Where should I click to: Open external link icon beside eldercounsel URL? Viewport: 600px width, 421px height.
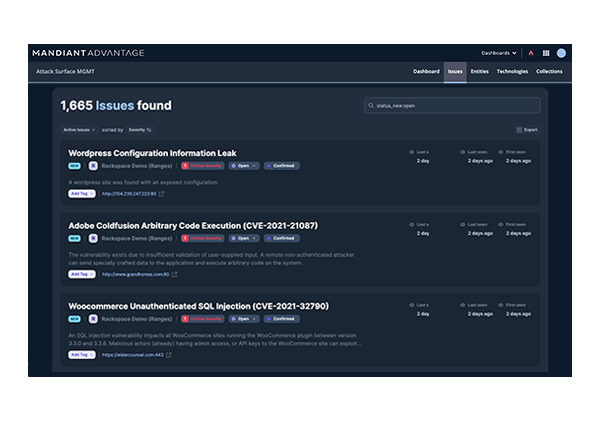click(169, 355)
